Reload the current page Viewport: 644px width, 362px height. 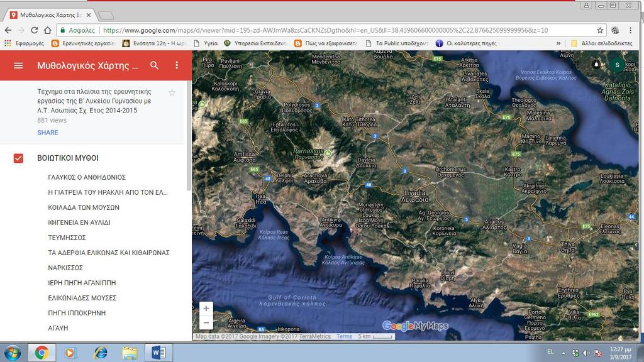point(35,30)
